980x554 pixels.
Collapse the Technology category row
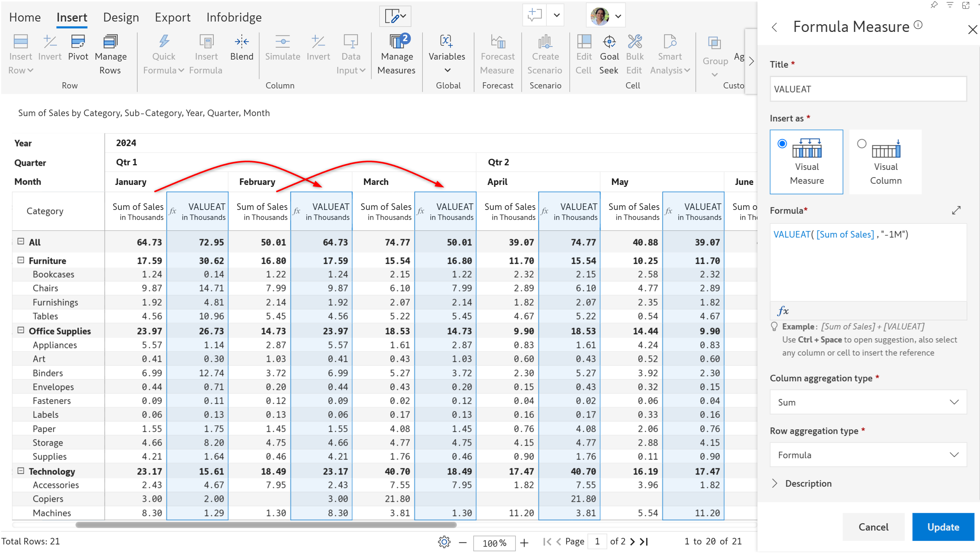(x=21, y=471)
